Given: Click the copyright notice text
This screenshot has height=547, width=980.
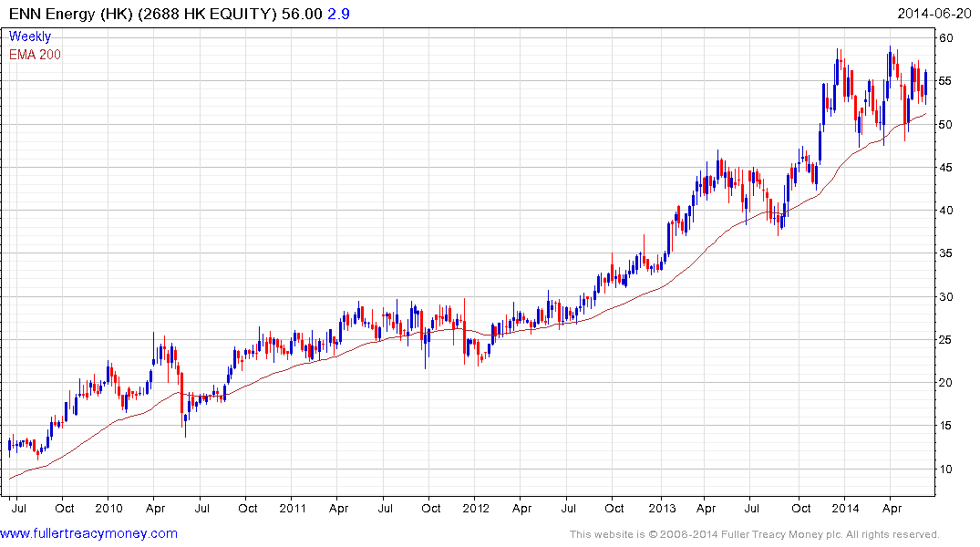Looking at the screenshot, I should [x=755, y=534].
